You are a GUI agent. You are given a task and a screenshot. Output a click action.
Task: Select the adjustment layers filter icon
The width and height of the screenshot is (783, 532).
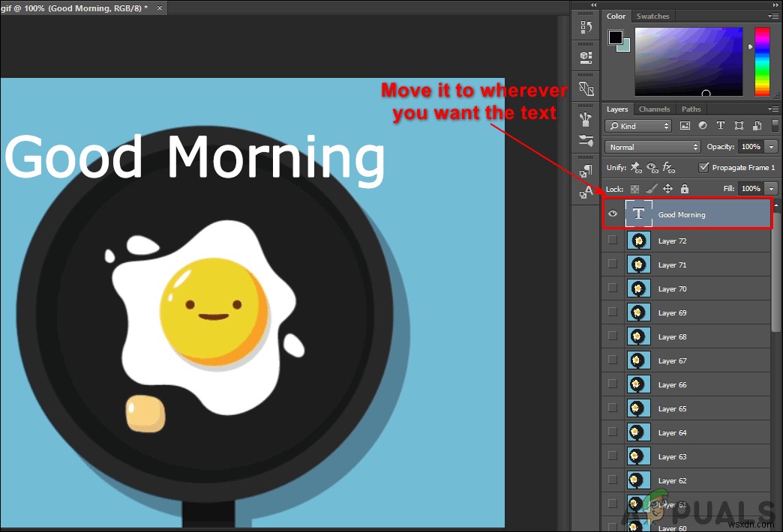(703, 126)
